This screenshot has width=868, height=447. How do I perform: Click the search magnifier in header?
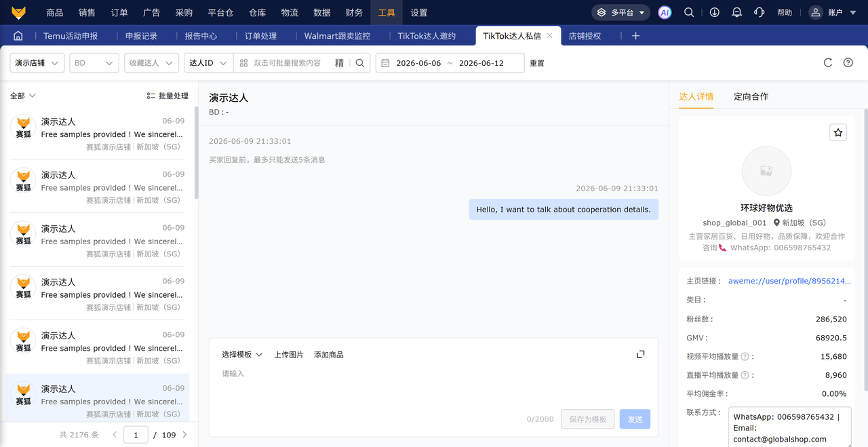[689, 12]
